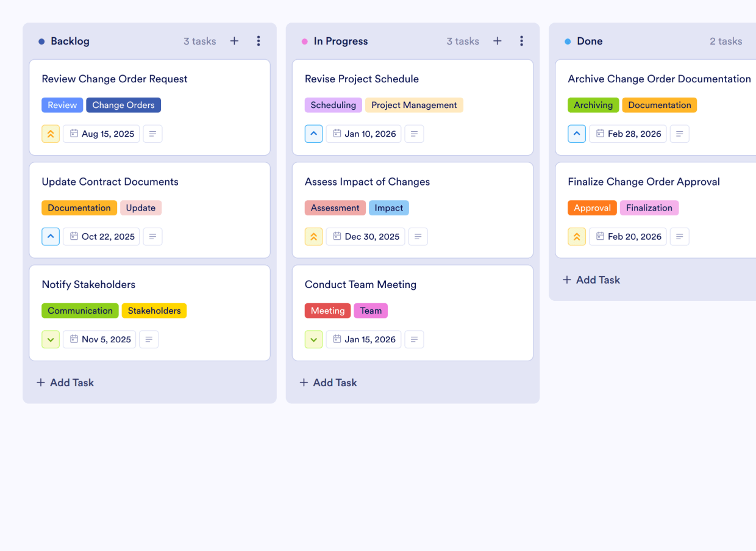
Task: Click the notes icon on Revise Project Schedule
Action: [x=414, y=134]
